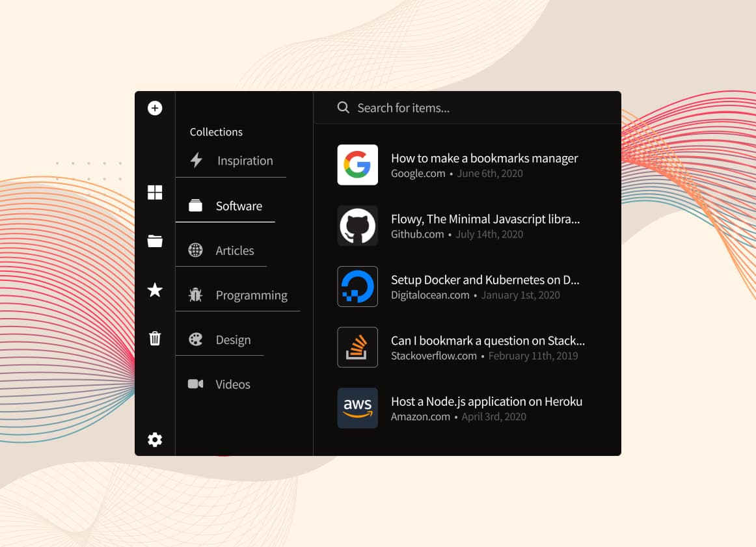Open the folders icon in sidebar

point(155,241)
